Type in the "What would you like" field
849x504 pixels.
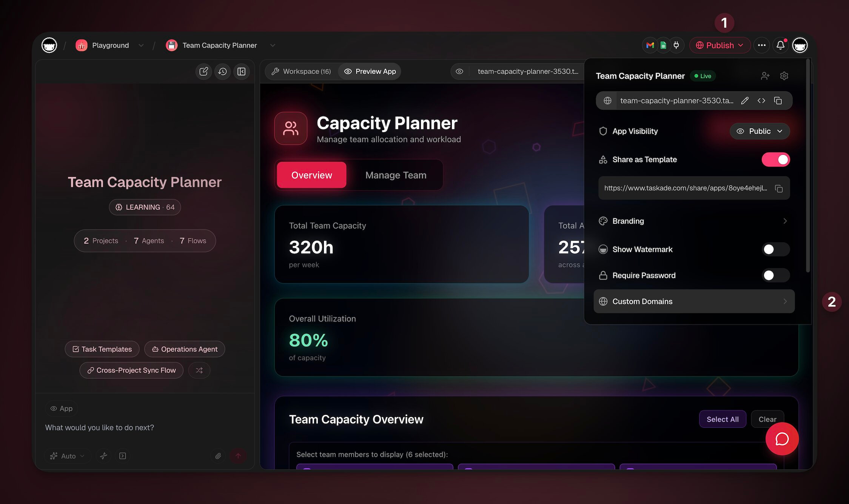click(143, 427)
